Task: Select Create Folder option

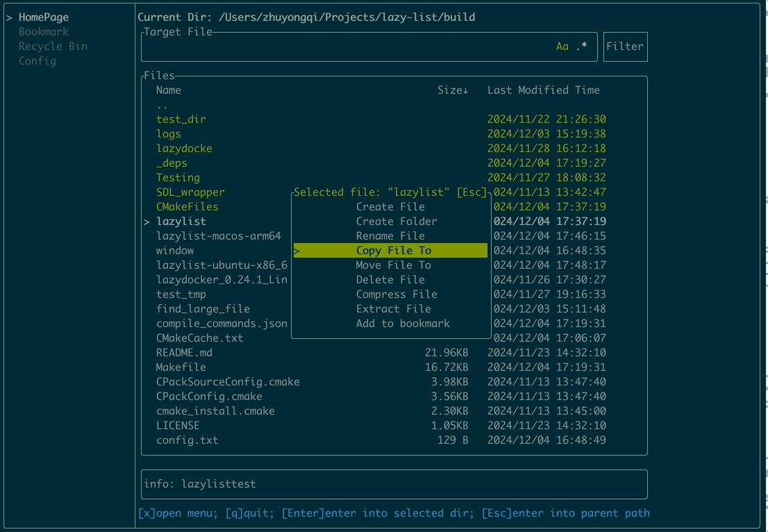Action: click(x=398, y=221)
